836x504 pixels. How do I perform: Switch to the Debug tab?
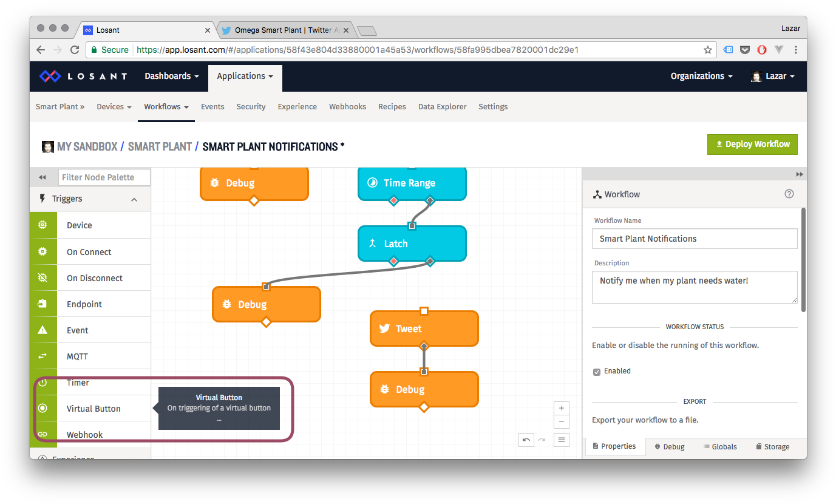click(670, 446)
